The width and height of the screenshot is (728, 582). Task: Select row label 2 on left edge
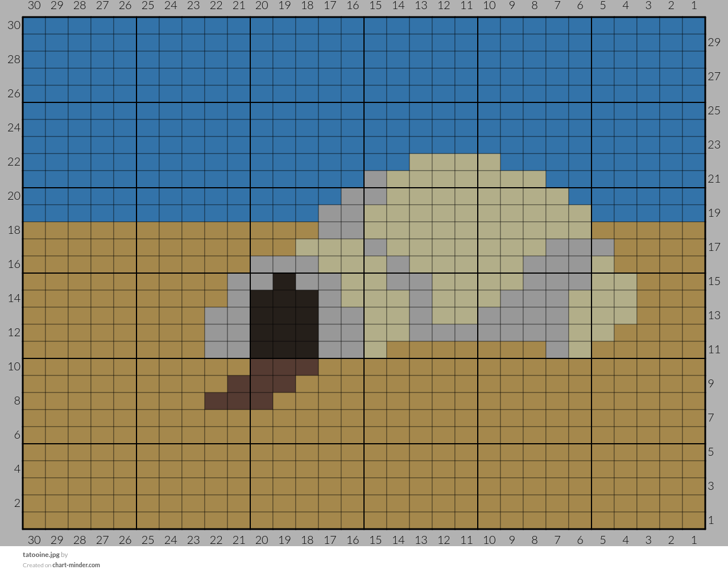coord(17,503)
